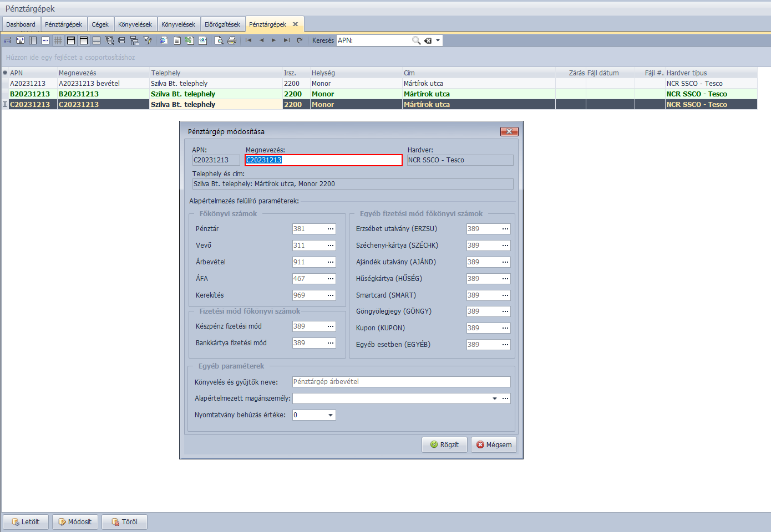Click the Megnevezés text field
Viewport: 771px width, 532px height.
tap(323, 160)
